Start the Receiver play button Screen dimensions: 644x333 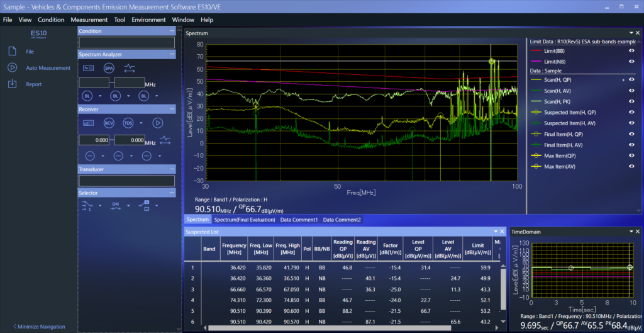point(158,123)
